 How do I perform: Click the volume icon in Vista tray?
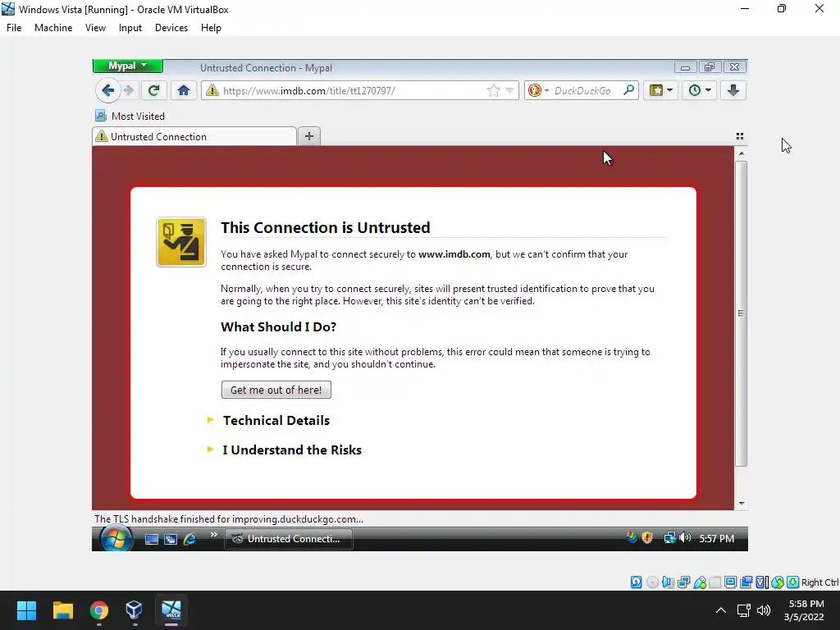tap(685, 537)
